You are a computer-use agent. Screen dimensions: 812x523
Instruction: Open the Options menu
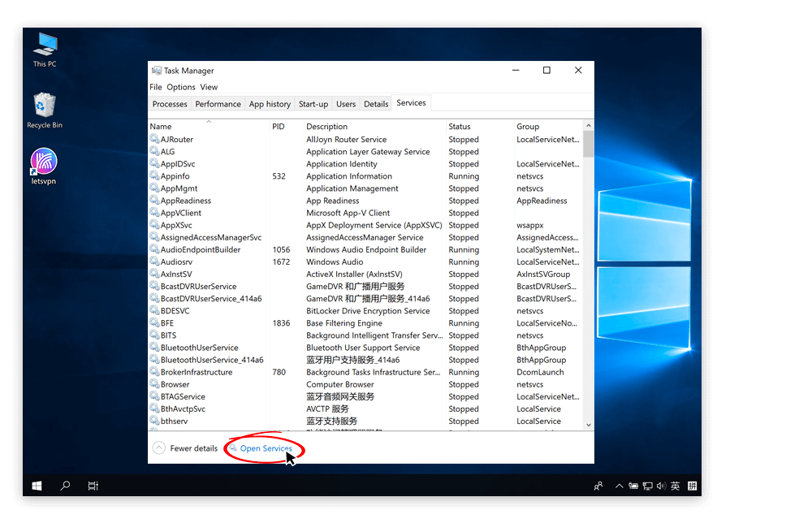click(181, 87)
